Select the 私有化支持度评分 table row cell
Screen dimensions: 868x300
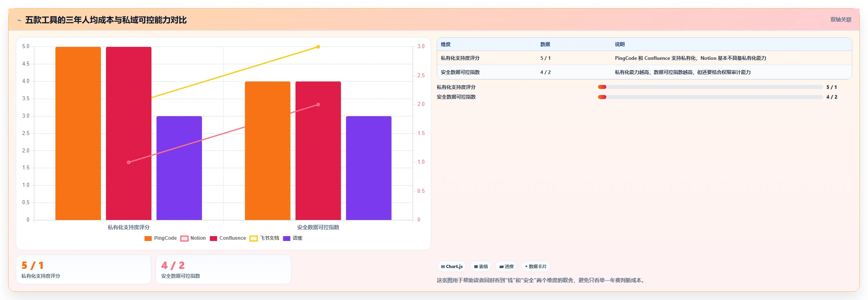460,58
